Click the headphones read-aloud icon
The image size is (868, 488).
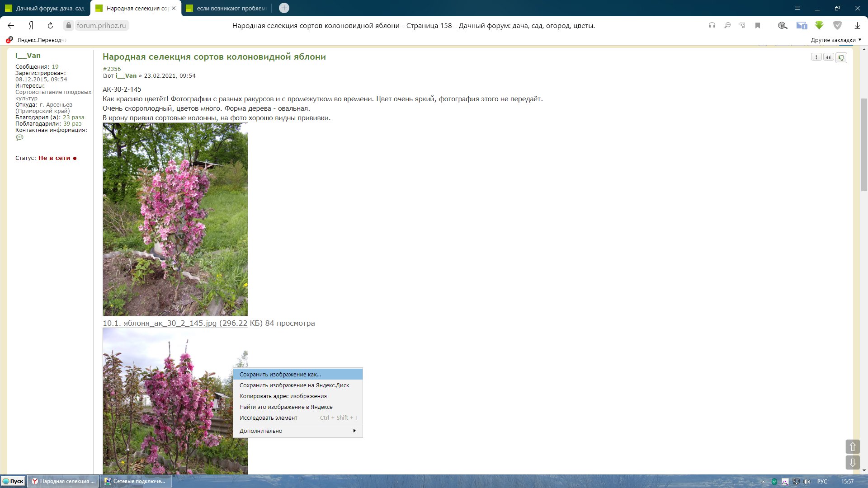[x=712, y=26]
